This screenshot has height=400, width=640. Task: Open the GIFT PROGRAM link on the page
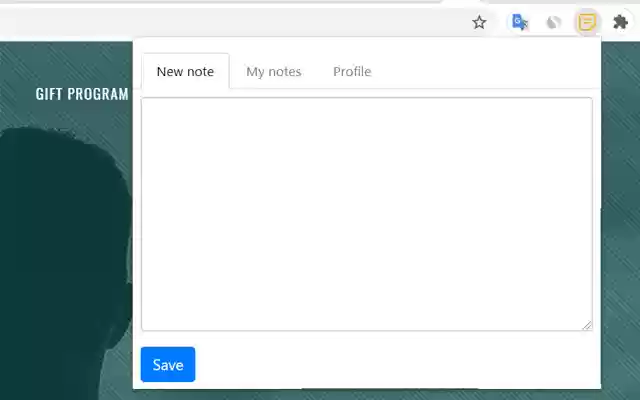point(82,94)
